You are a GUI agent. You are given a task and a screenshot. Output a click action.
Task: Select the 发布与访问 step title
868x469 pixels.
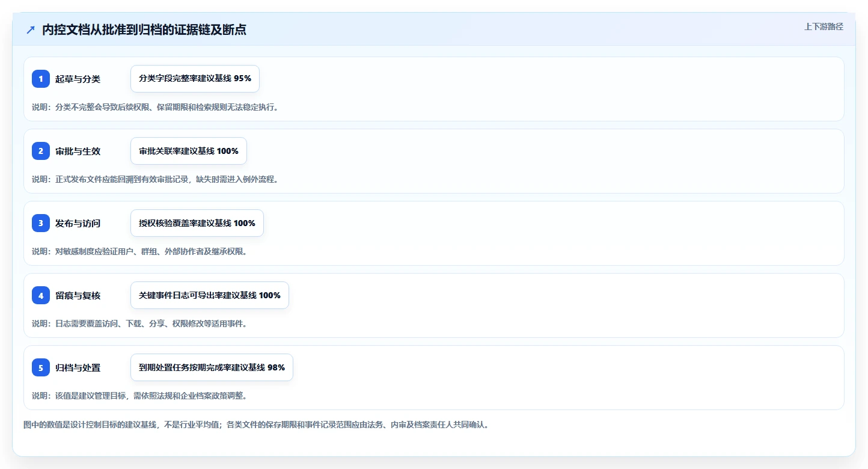click(78, 223)
